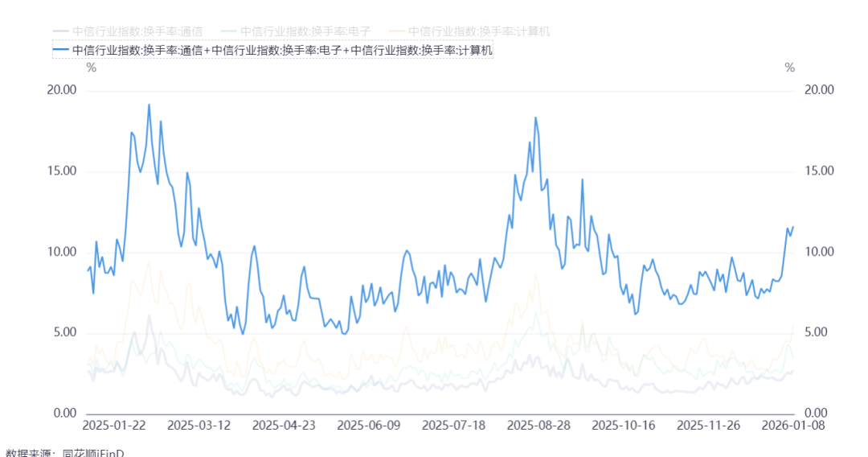Image resolution: width=868 pixels, height=457 pixels.
Task: Click the x-axis label 2025-10-16
Action: pos(624,426)
